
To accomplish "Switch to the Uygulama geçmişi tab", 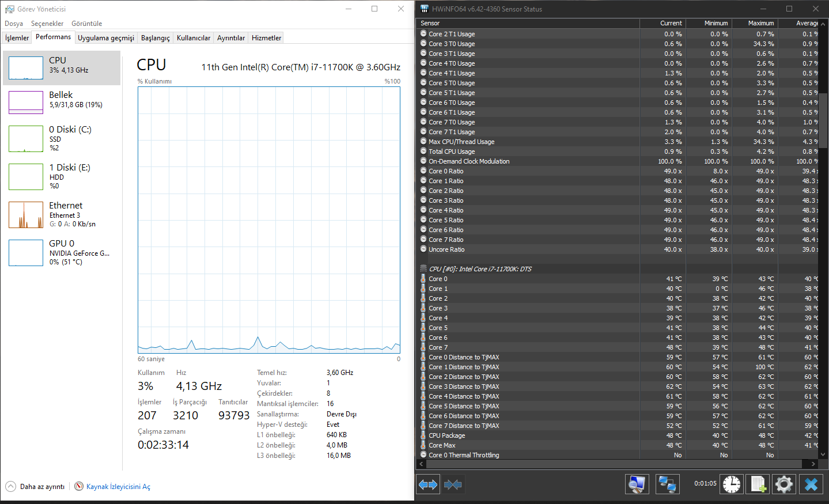I will [106, 38].
